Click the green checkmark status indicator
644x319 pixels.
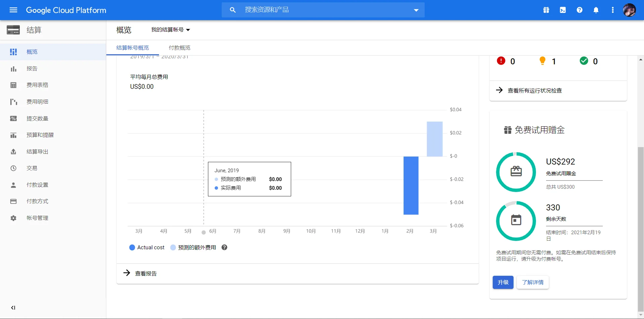point(584,61)
